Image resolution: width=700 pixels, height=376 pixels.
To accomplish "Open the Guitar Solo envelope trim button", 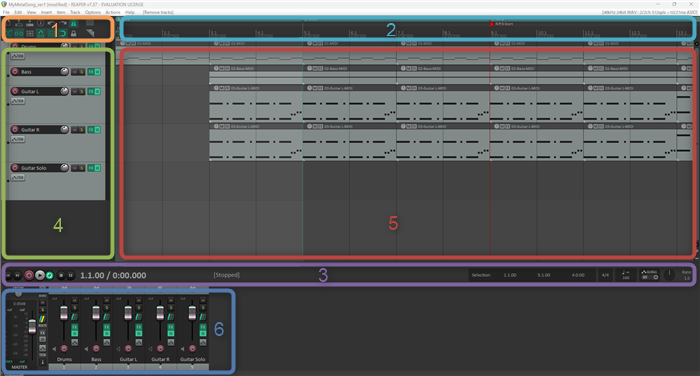I will point(17,178).
